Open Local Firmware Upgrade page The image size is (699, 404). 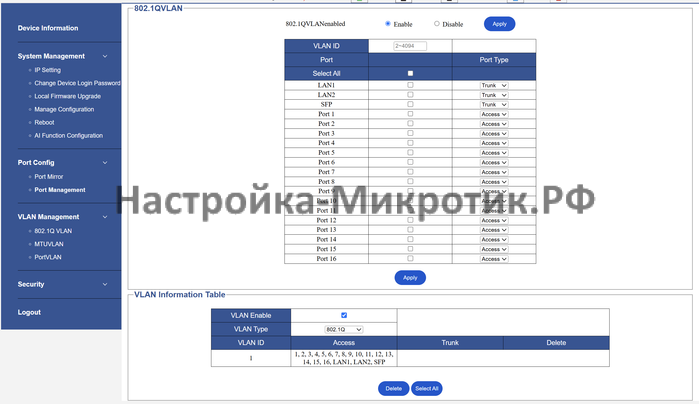pyautogui.click(x=67, y=96)
